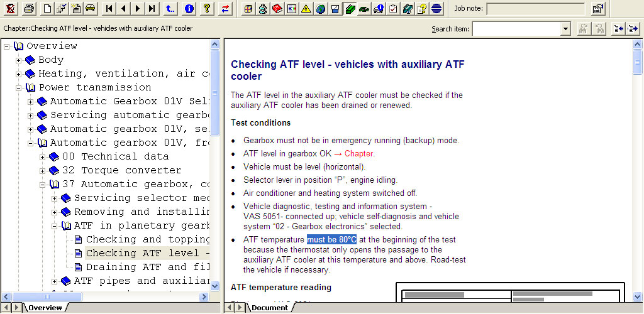Go to the first page with the skip-back arrow
644x314 pixels.
coord(109,9)
